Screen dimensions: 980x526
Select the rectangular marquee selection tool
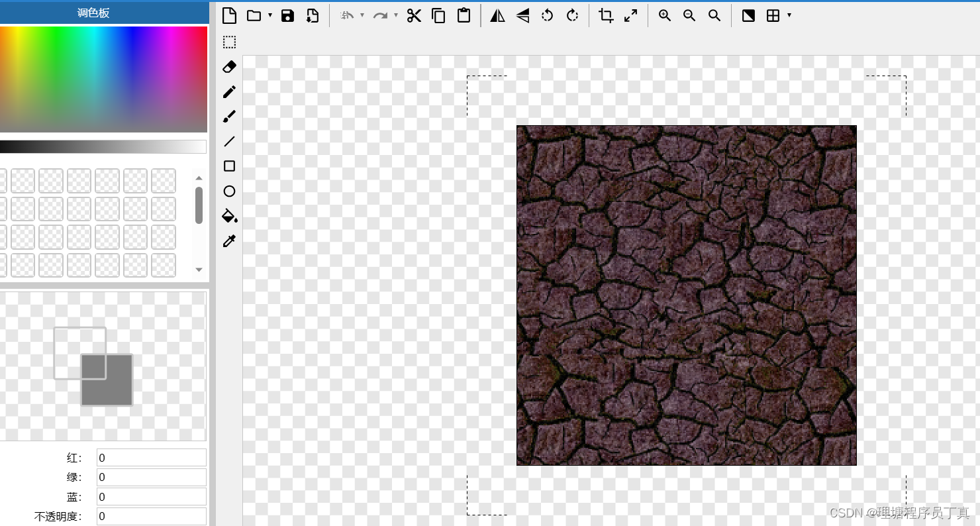click(x=229, y=42)
